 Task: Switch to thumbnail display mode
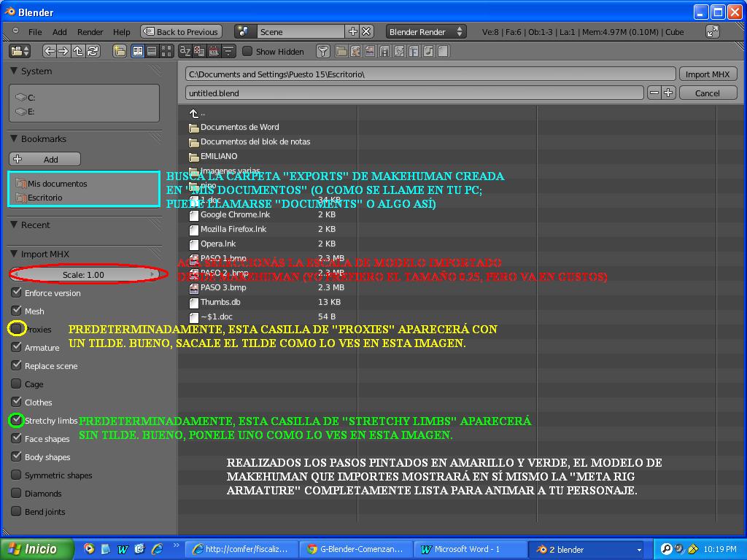point(166,51)
